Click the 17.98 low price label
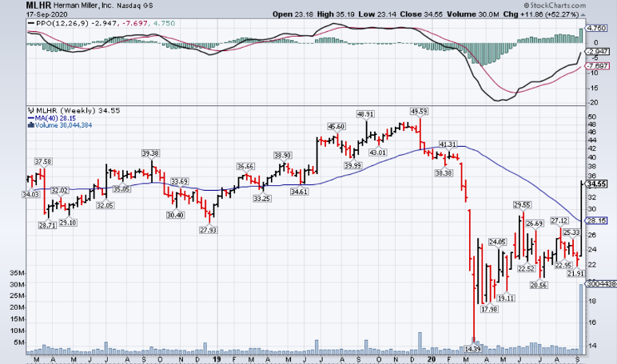This screenshot has height=364, width=617. (x=489, y=310)
